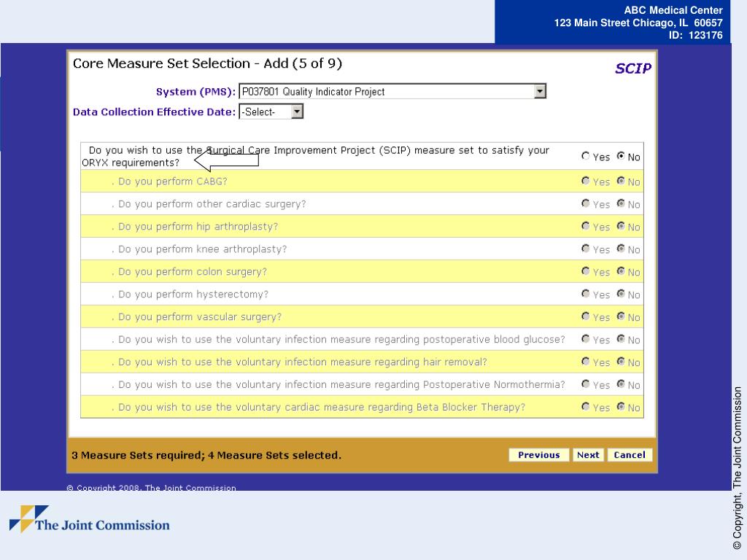Mark No for other cardiac surgery
Image resolution: width=747 pixels, height=560 pixels.
point(621,203)
